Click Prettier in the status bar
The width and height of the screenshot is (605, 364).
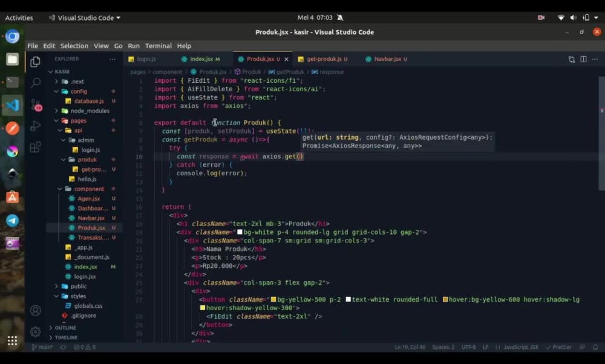(558, 347)
